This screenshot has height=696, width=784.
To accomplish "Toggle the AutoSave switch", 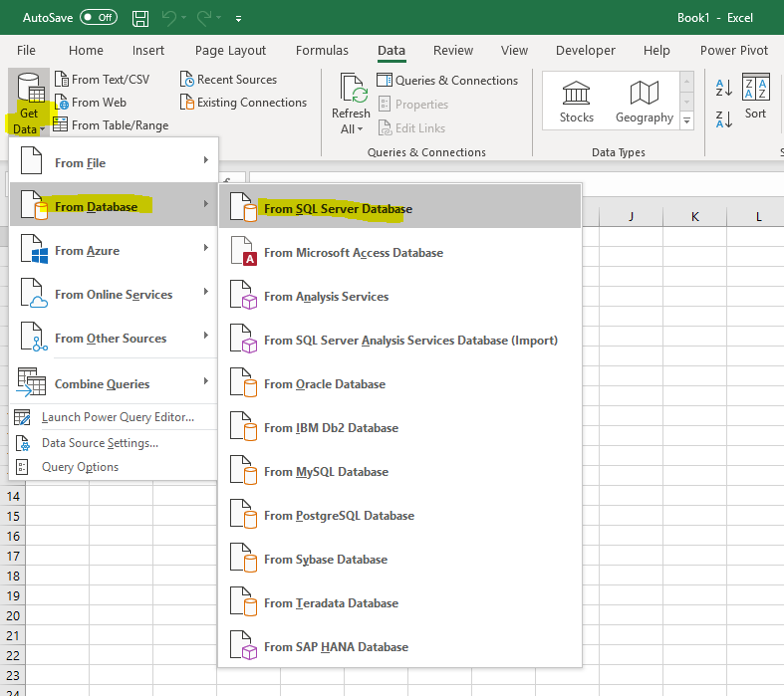I will tap(98, 18).
